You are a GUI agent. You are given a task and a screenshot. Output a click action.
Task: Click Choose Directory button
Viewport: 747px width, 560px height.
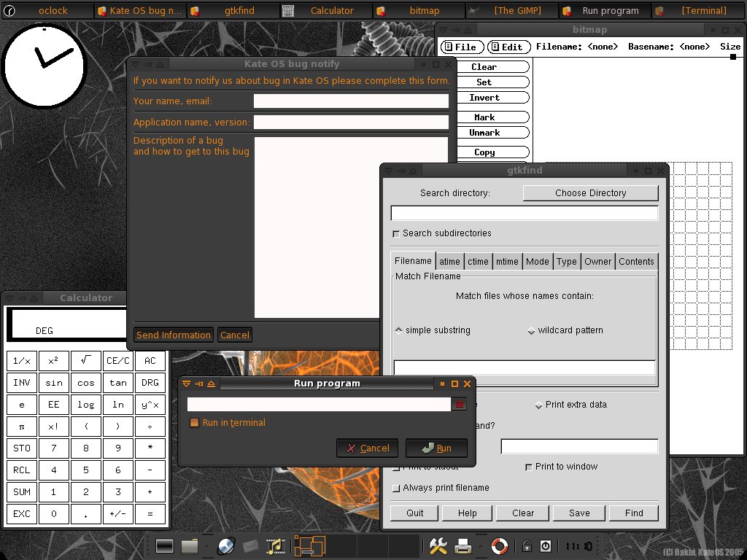point(590,192)
